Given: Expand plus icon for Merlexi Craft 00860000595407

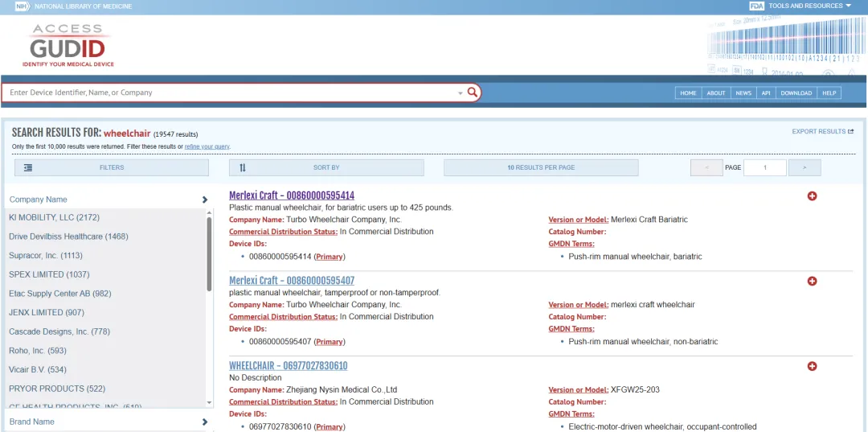Looking at the screenshot, I should click(x=812, y=282).
